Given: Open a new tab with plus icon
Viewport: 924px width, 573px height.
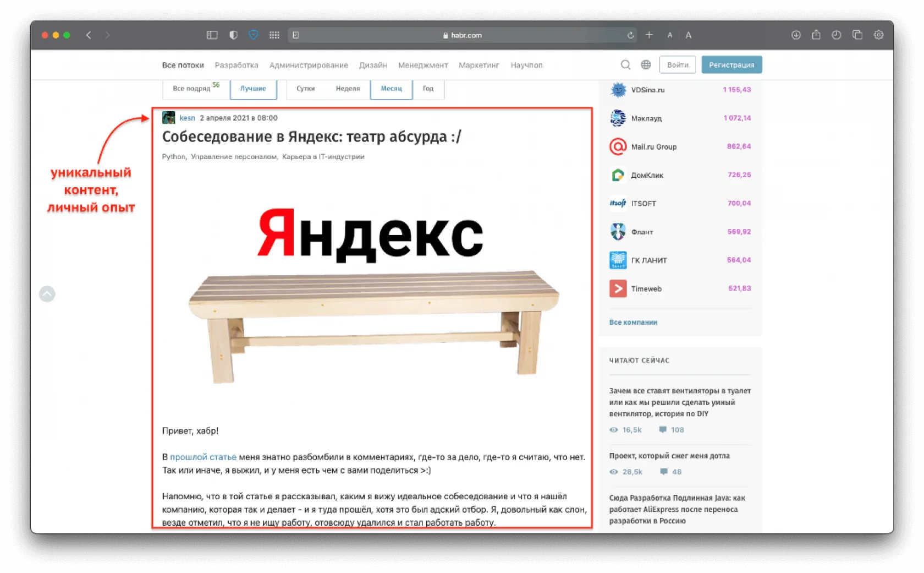Looking at the screenshot, I should click(x=649, y=35).
